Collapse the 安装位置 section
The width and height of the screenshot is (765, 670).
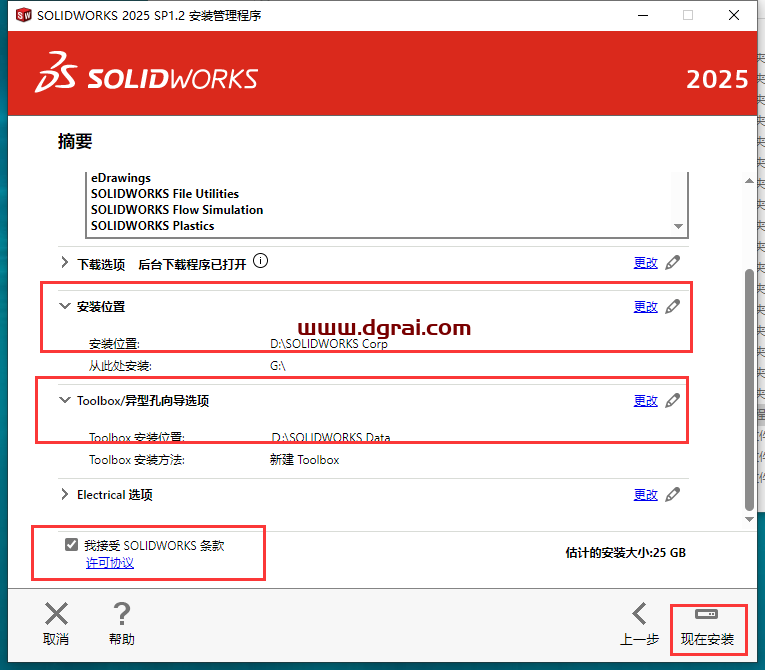click(64, 306)
